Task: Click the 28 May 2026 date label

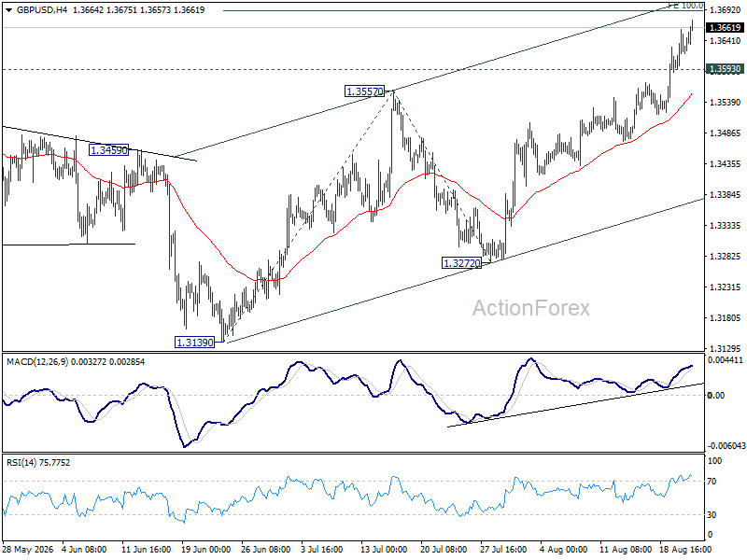Action: point(28,550)
